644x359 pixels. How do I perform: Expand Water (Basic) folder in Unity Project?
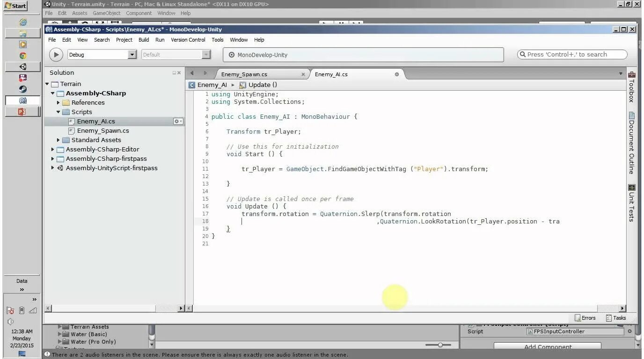pos(59,334)
